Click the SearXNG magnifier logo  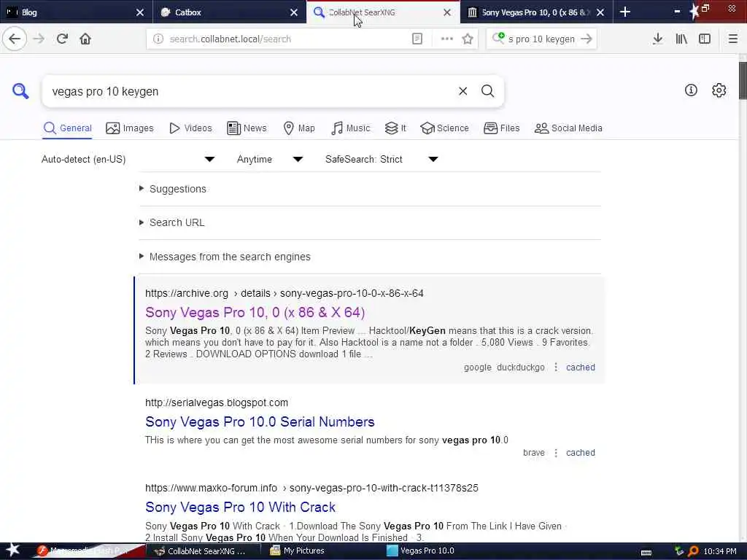point(20,91)
